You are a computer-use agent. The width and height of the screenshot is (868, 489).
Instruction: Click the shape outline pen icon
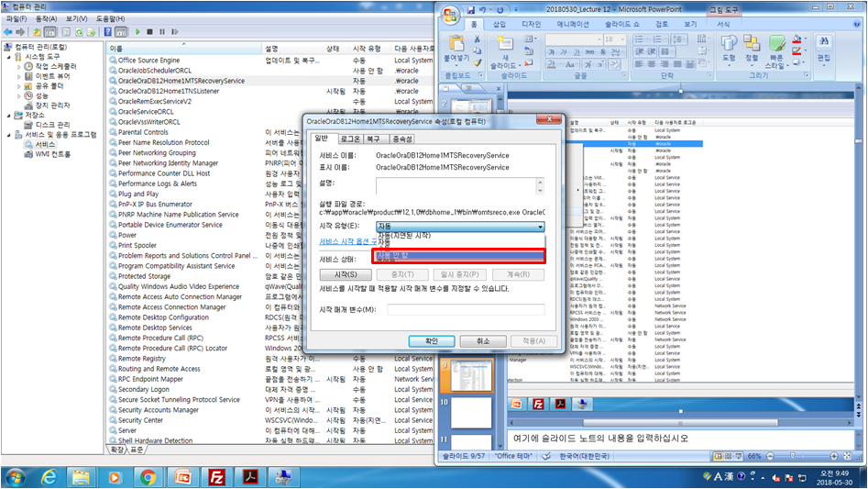(797, 51)
